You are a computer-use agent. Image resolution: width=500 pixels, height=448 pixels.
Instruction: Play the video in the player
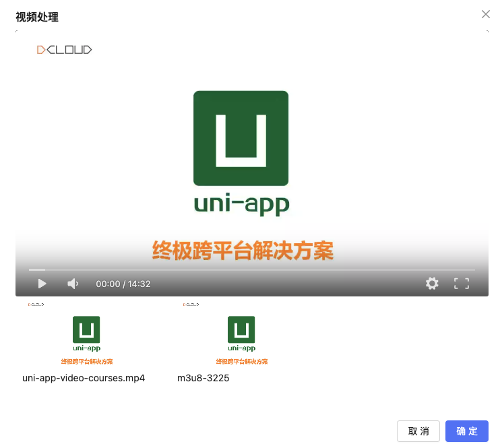pos(42,284)
